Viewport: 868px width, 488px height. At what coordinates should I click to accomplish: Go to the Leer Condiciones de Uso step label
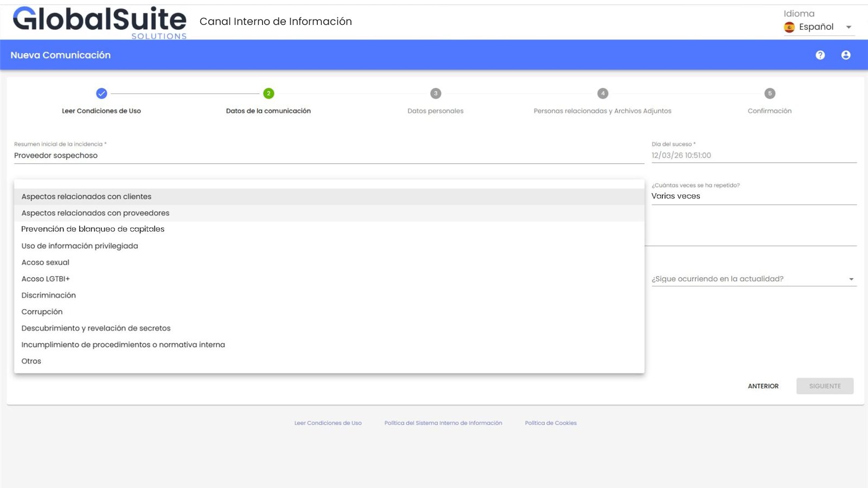[101, 111]
